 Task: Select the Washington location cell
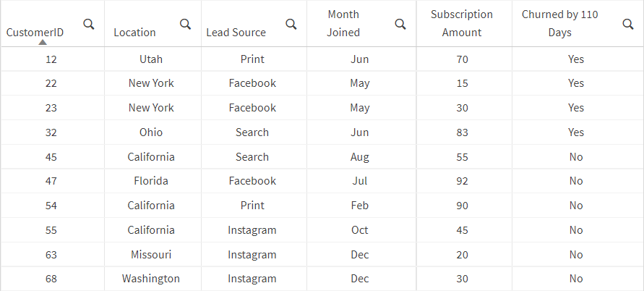click(x=151, y=279)
